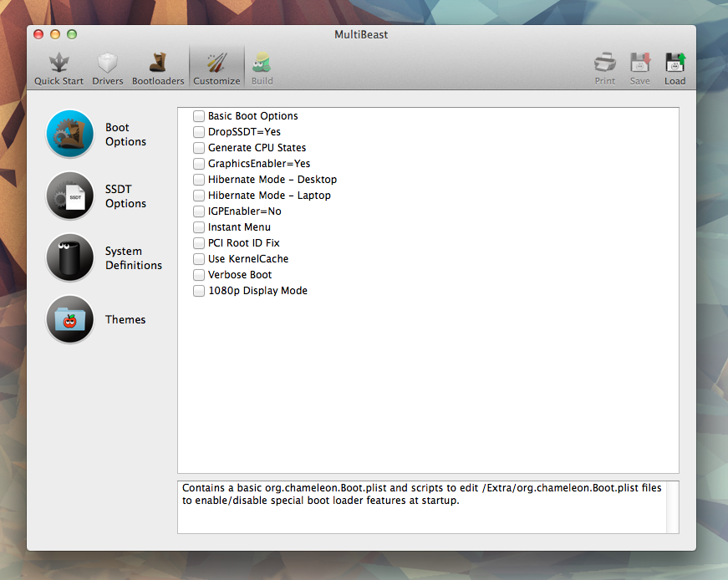This screenshot has width=728, height=580.
Task: Enable PCI Root ID Fix
Action: click(198, 243)
